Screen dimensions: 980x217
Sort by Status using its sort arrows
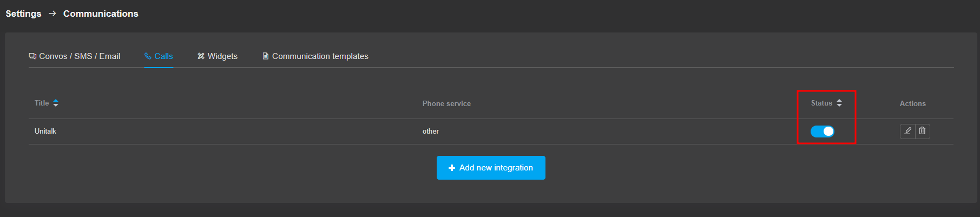point(839,103)
